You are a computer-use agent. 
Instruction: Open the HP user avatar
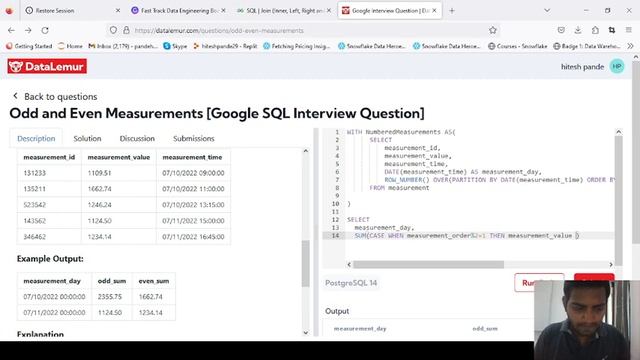pyautogui.click(x=617, y=66)
